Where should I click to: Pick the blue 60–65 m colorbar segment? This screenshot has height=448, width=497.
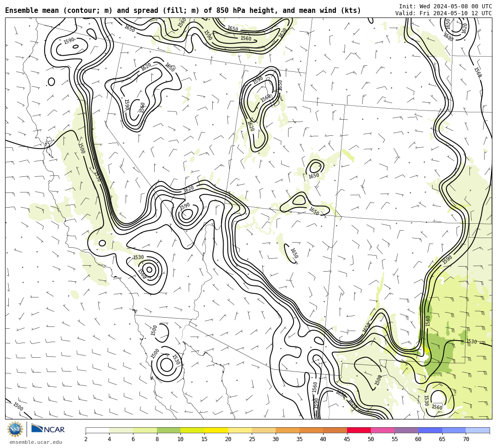pyautogui.click(x=430, y=431)
